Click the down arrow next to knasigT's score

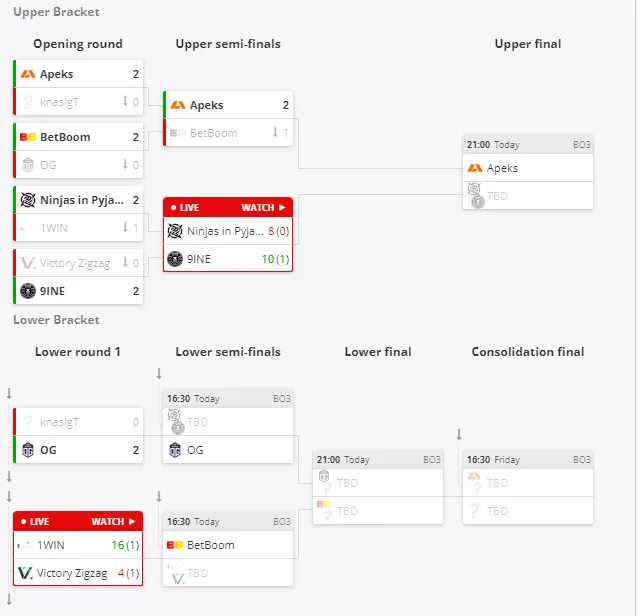pos(126,101)
